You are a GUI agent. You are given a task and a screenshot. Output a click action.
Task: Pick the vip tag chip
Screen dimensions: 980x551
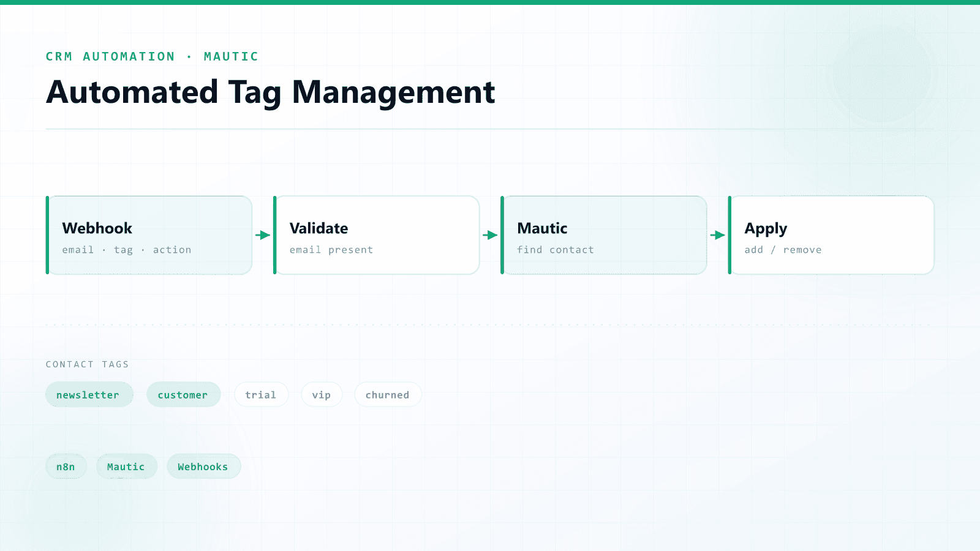tap(322, 395)
